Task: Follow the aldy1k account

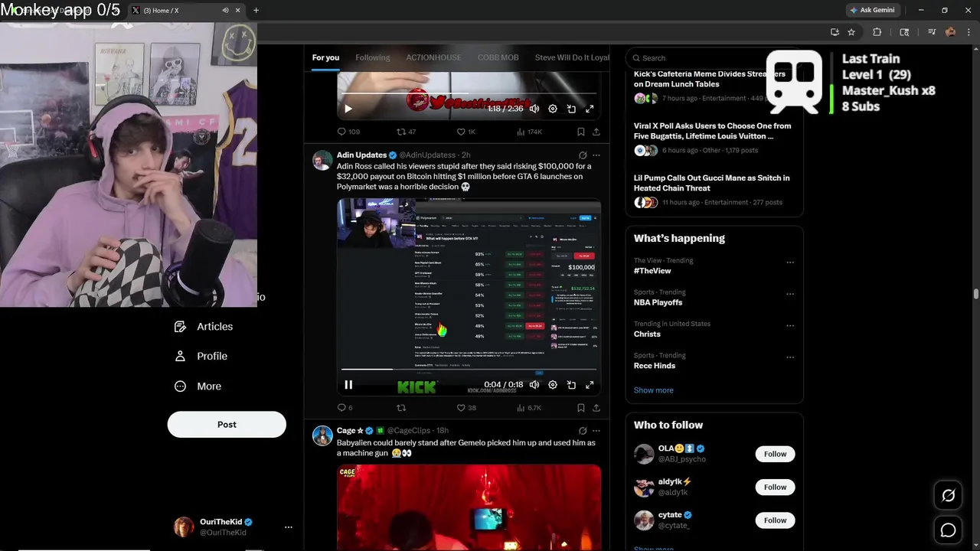Action: coord(775,487)
